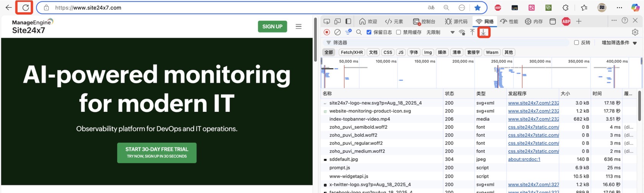Sort by the 名称 column header
Image resolution: width=644 pixels, height=193 pixels.
(x=381, y=93)
